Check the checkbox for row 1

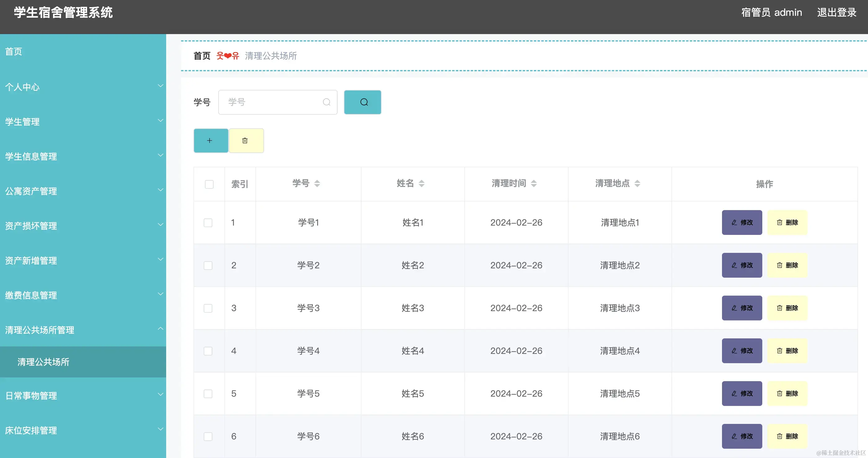pos(208,222)
